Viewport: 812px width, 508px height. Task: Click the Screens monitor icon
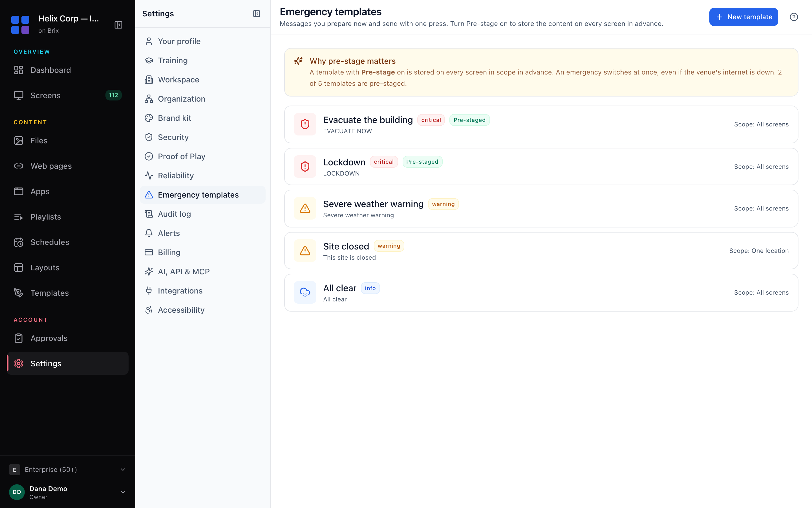pyautogui.click(x=18, y=95)
